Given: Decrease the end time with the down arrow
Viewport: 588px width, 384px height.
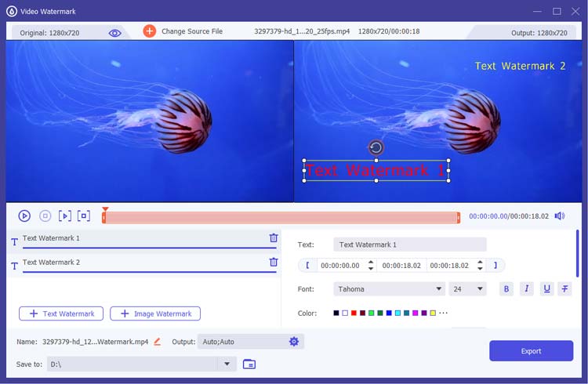Looking at the screenshot, I should (480, 269).
